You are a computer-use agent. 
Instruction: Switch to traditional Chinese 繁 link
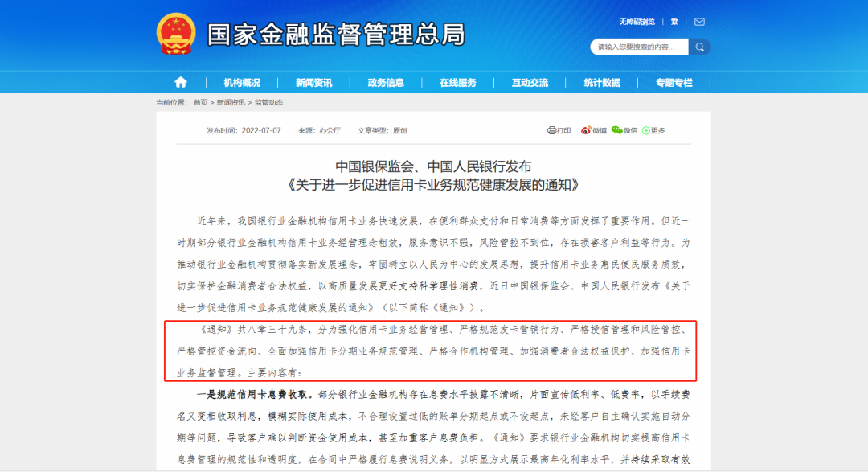click(674, 22)
